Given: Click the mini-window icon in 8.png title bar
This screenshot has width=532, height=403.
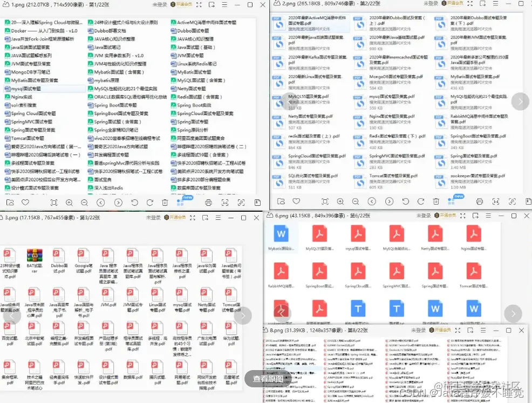Looking at the screenshot, I should point(470,330).
